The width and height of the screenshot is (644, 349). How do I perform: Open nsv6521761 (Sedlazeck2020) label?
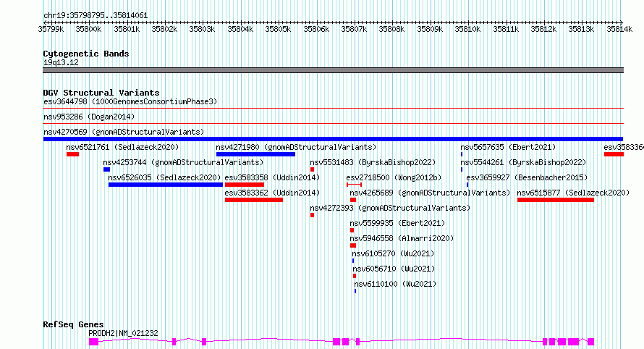pyautogui.click(x=122, y=147)
